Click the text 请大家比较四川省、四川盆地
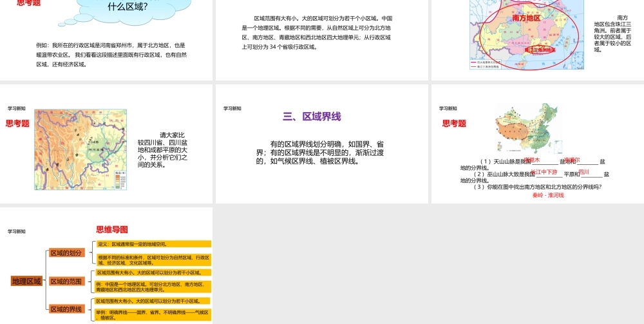 click(x=163, y=150)
